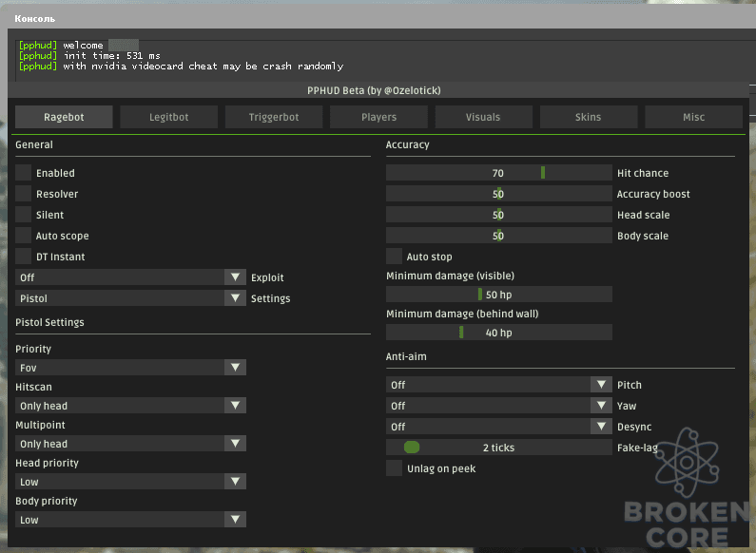Open the Head priority dropdown
Viewport: 756px width, 553px height.
click(x=130, y=482)
